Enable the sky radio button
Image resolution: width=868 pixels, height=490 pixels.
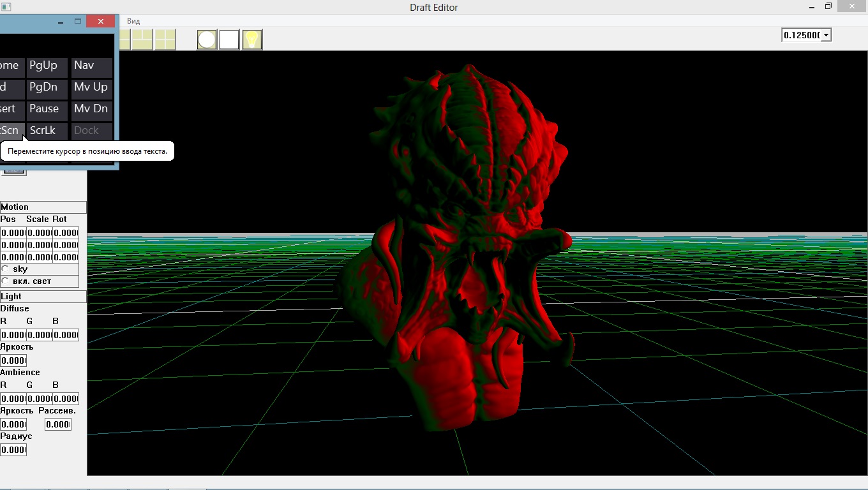[x=6, y=269]
